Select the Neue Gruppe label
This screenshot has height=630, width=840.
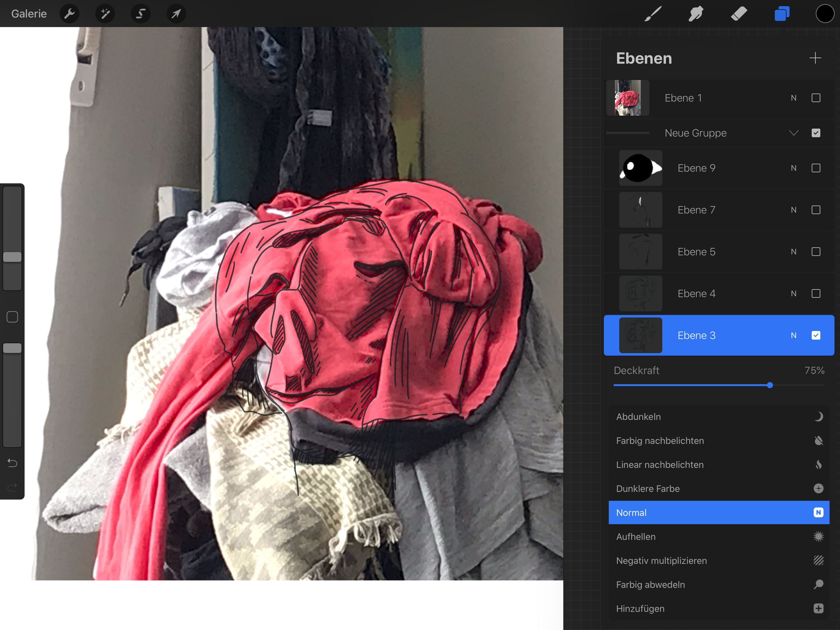tap(696, 133)
